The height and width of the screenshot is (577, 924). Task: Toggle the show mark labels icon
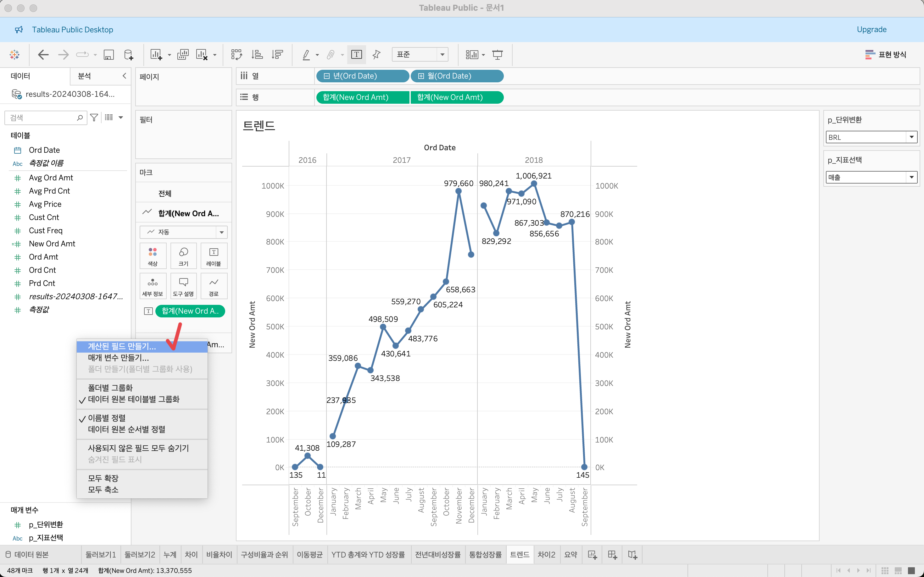[356, 55]
